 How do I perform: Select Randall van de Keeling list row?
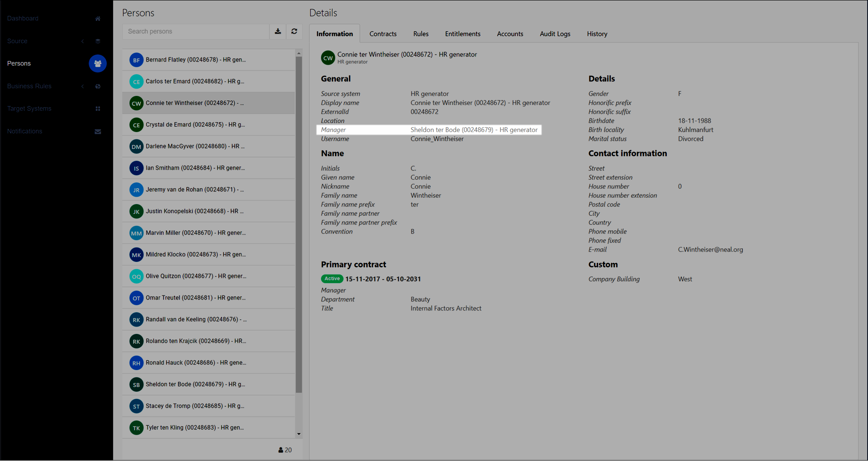(209, 319)
